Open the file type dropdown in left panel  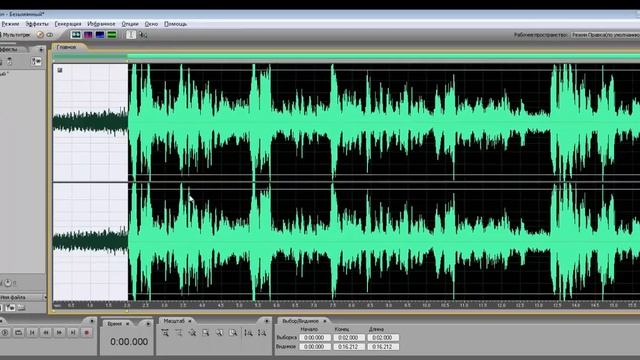coord(23,297)
